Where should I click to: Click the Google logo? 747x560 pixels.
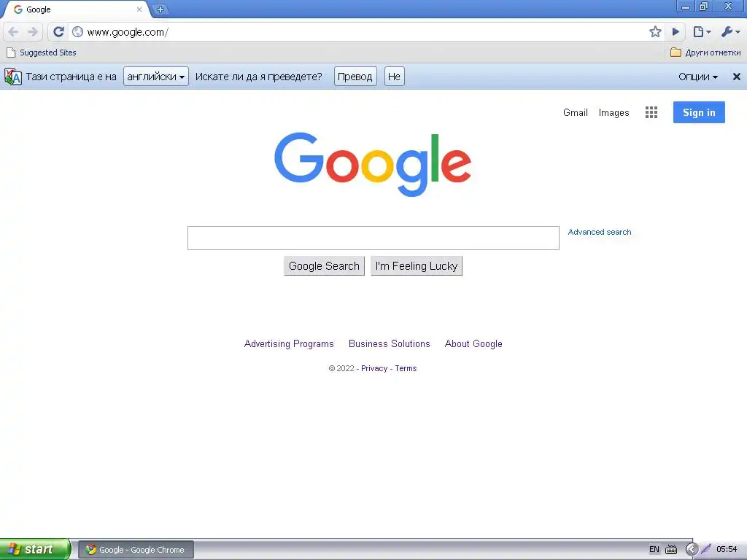[x=373, y=164]
